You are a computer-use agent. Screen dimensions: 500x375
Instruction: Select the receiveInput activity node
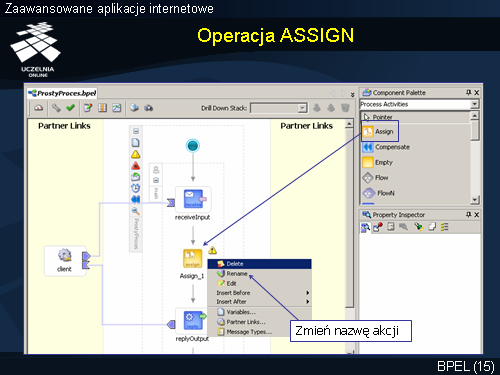point(193,199)
